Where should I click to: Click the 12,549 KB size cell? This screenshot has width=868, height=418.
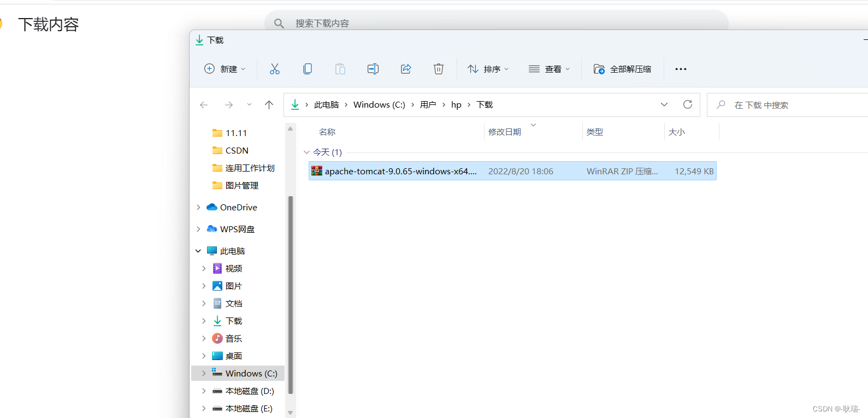694,171
